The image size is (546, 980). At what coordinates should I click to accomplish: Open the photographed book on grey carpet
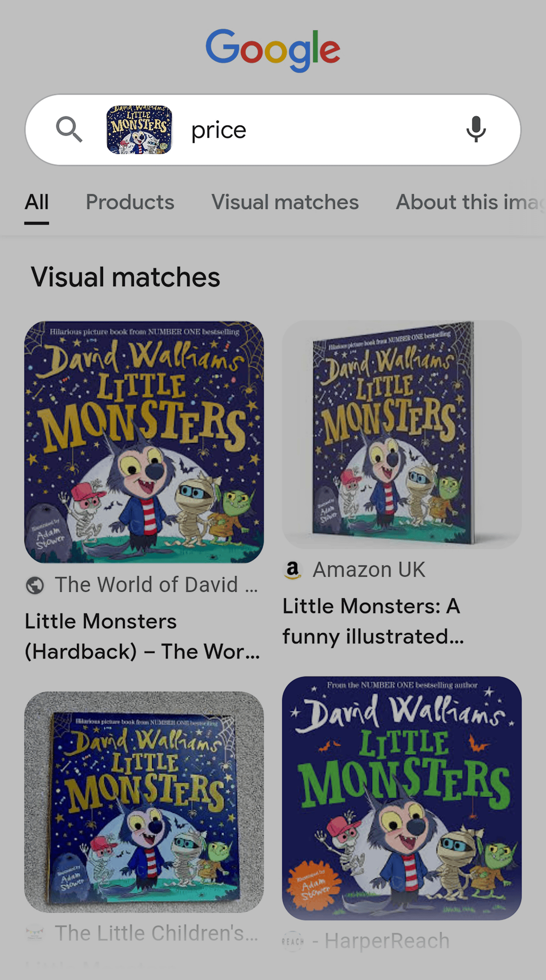[144, 801]
